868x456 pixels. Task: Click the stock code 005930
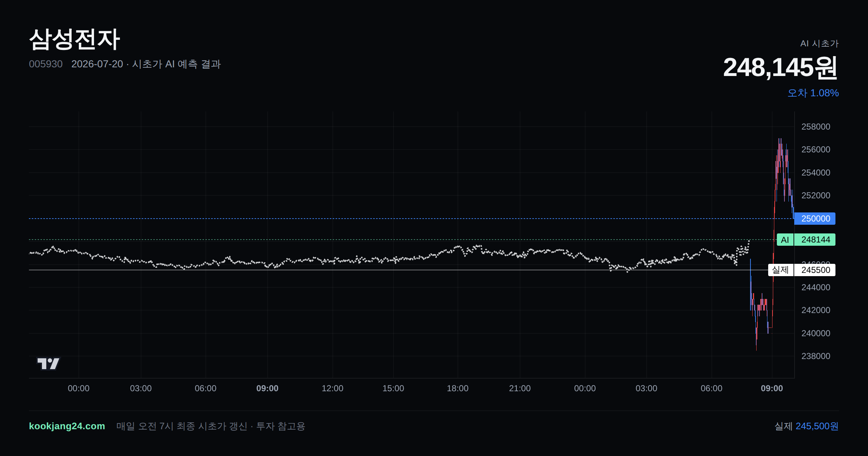point(46,64)
